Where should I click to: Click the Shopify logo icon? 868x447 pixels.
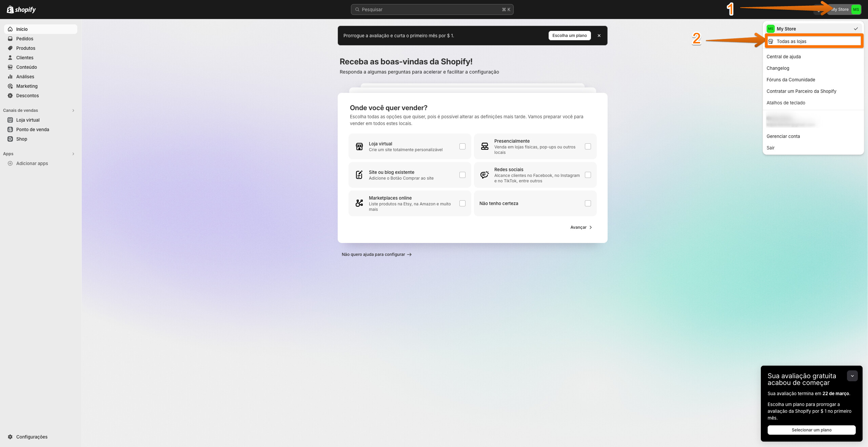click(11, 9)
